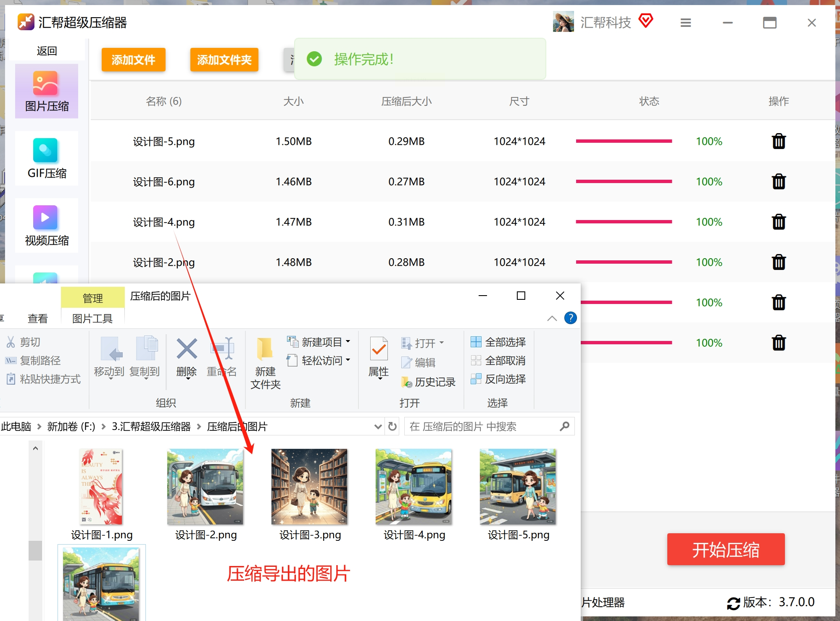Open 视频压缩 sidebar tool

(x=47, y=226)
